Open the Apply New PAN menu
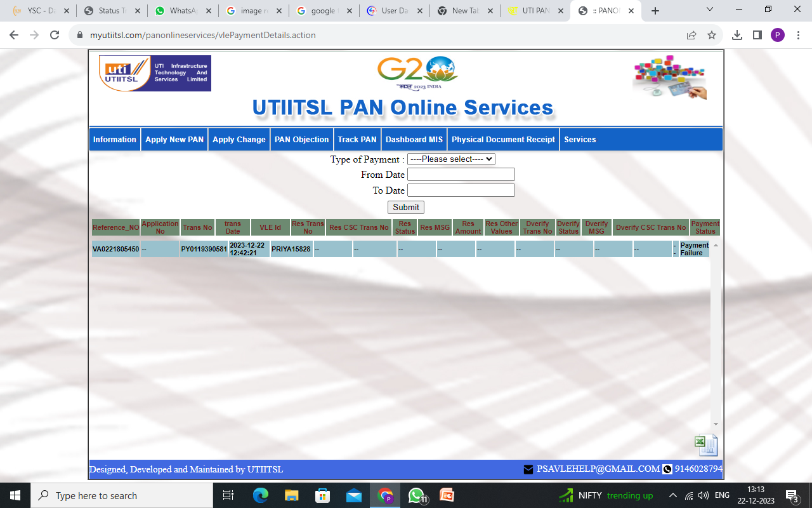 pos(174,140)
